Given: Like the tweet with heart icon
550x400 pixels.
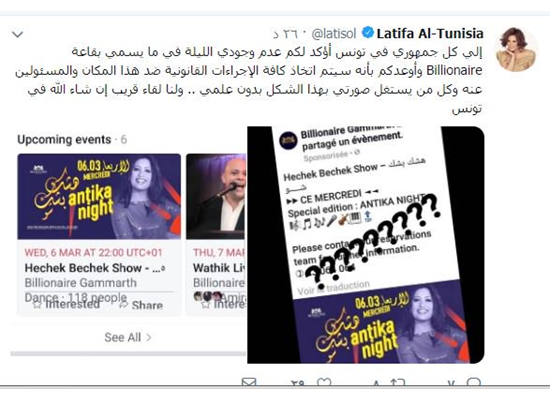Looking at the screenshot, I should pos(324,382).
